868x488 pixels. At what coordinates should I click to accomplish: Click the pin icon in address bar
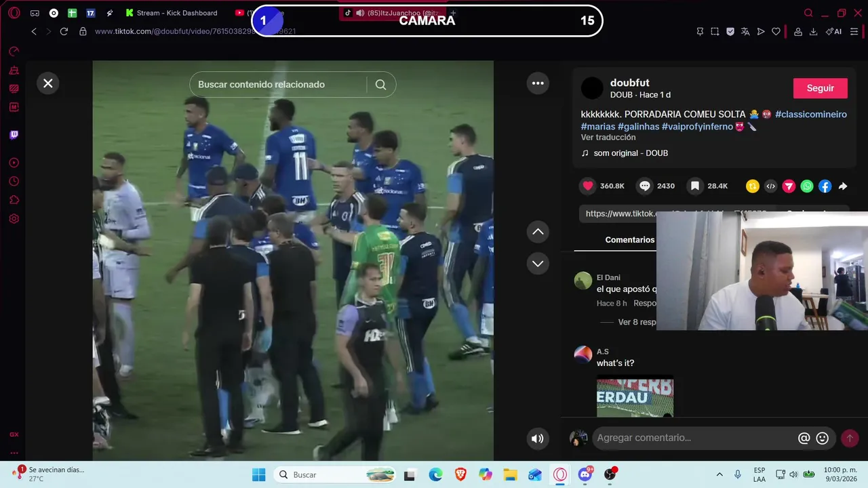(700, 31)
